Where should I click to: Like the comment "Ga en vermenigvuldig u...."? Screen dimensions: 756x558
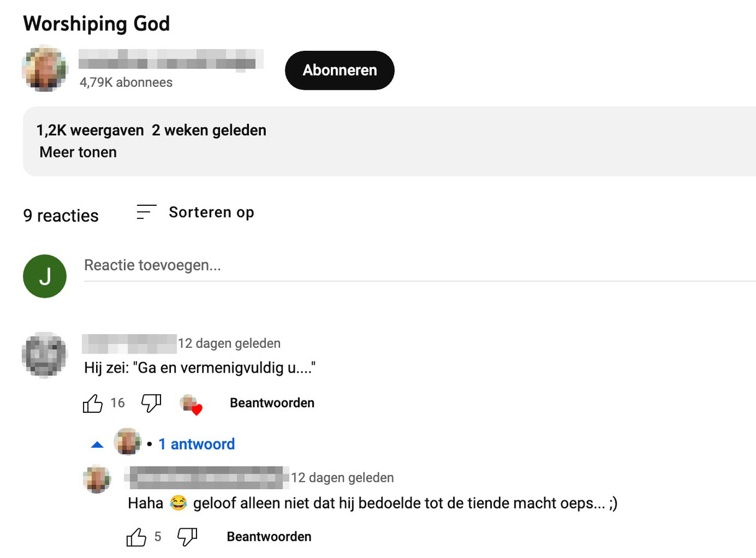[x=93, y=403]
